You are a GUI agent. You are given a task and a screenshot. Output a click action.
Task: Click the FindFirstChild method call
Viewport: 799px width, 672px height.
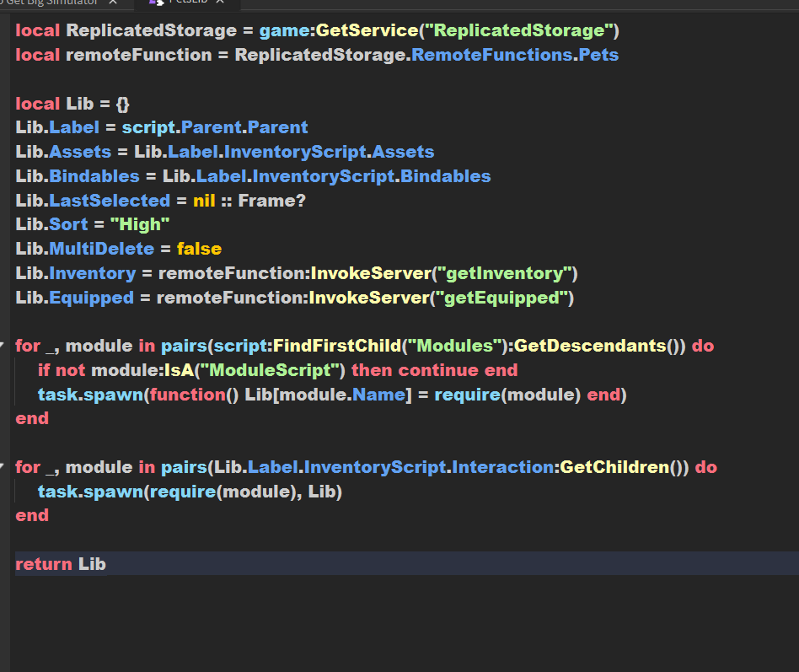pos(337,346)
